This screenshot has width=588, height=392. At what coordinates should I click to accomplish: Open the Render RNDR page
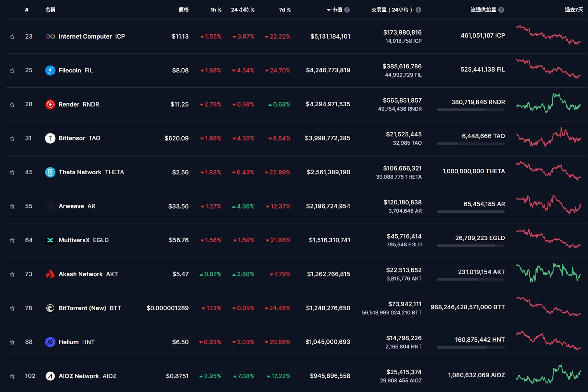(x=79, y=104)
